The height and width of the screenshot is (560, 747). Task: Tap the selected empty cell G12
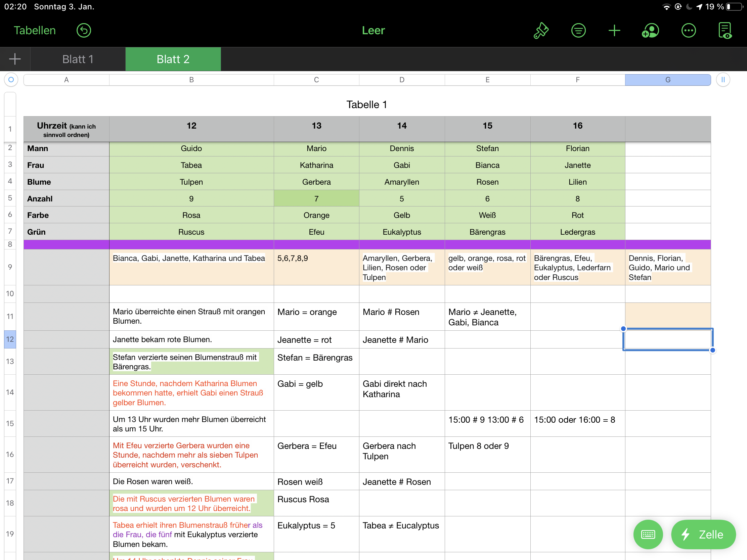click(x=668, y=339)
